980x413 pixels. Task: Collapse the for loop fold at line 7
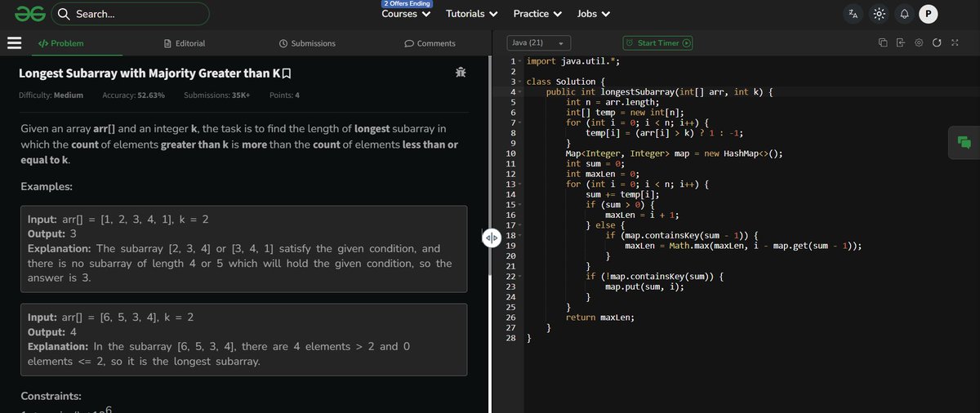click(x=519, y=123)
